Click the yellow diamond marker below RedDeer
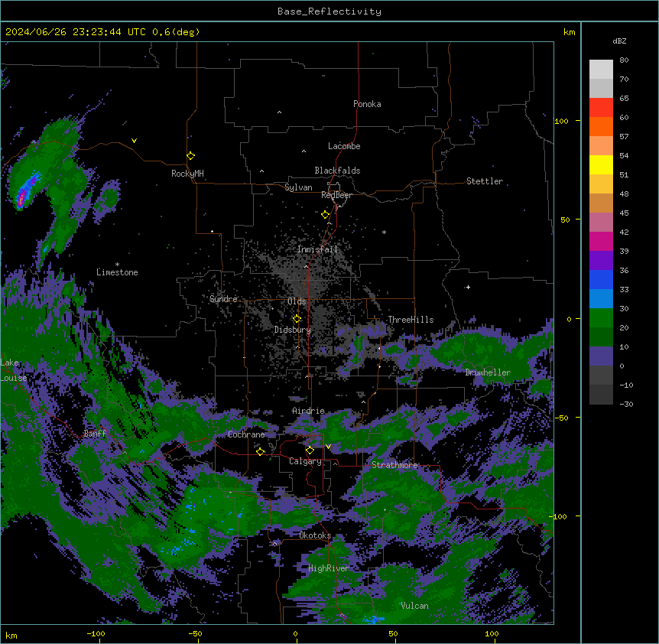The width and height of the screenshot is (659, 644). tap(325, 215)
